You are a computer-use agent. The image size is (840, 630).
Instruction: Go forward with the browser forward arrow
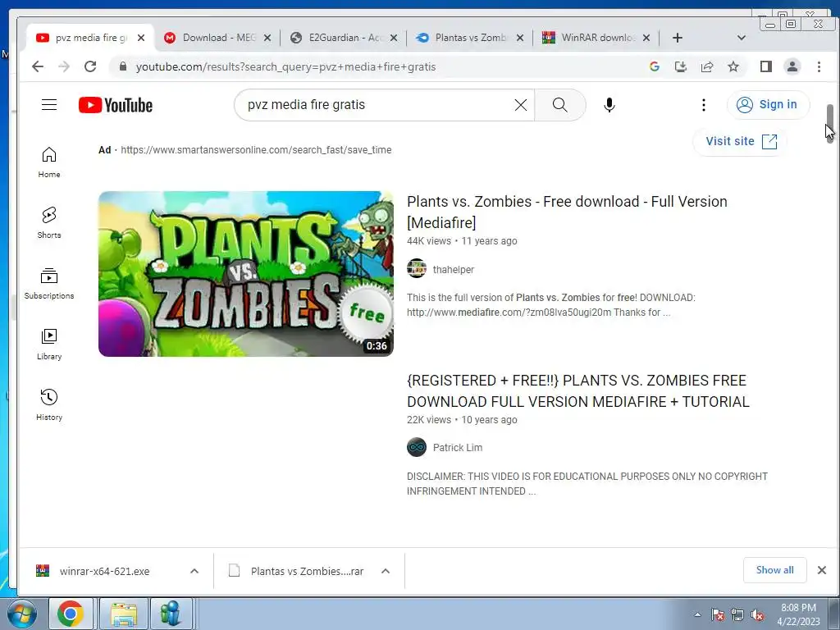tap(64, 66)
